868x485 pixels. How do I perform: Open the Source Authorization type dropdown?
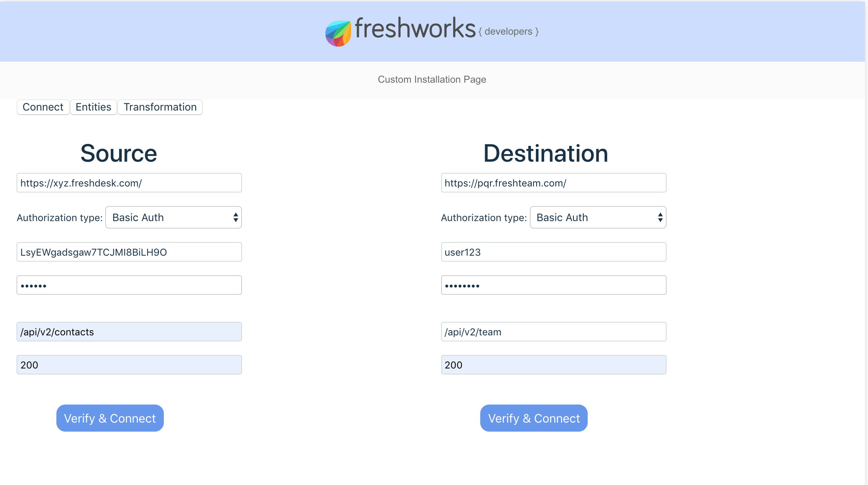click(173, 217)
